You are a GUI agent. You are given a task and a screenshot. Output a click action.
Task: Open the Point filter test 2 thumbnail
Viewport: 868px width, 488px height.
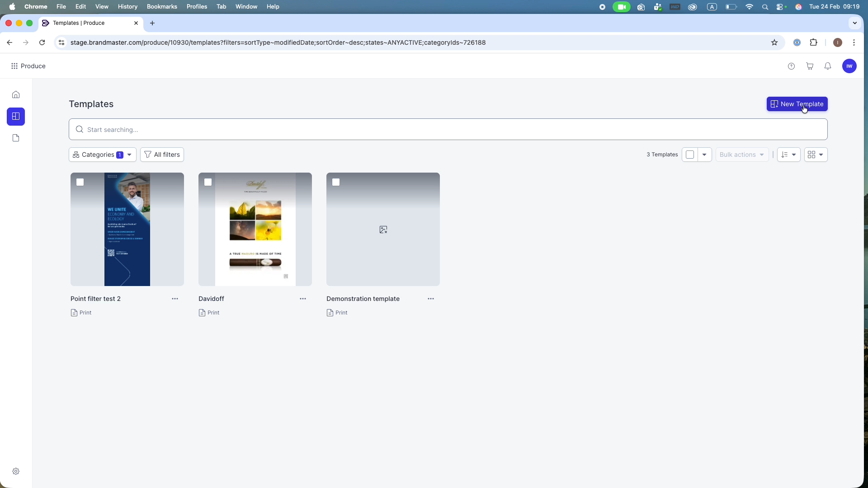127,229
